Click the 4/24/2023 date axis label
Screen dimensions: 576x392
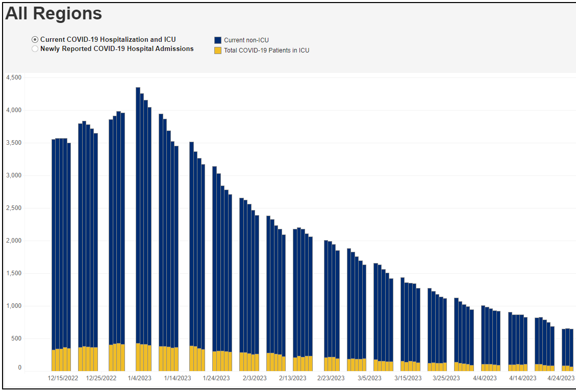[561, 378]
